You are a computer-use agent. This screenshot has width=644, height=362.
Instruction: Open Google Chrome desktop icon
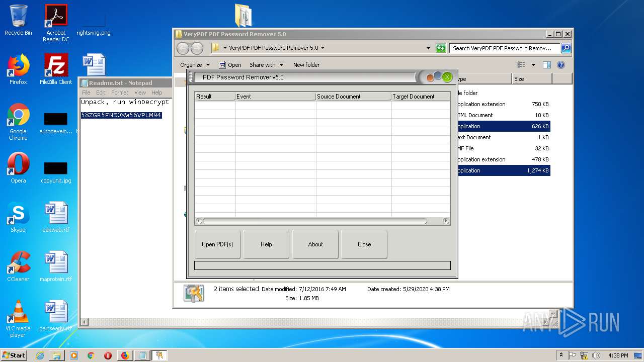pyautogui.click(x=18, y=122)
